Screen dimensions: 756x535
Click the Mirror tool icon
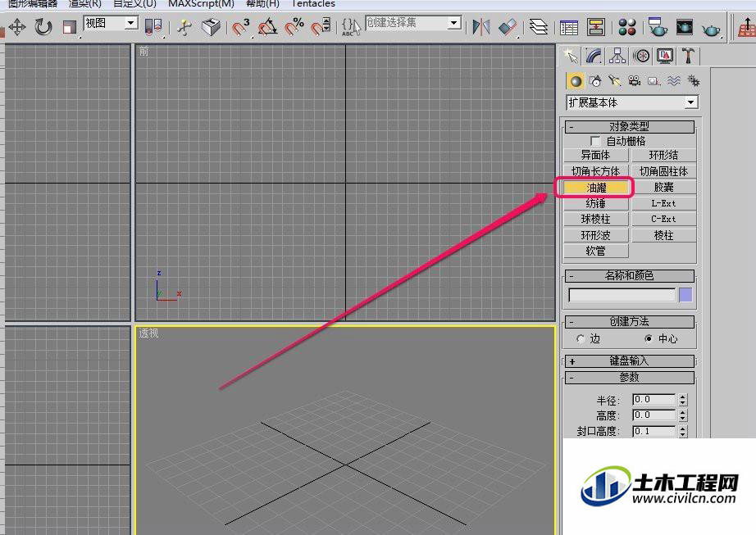coord(480,28)
